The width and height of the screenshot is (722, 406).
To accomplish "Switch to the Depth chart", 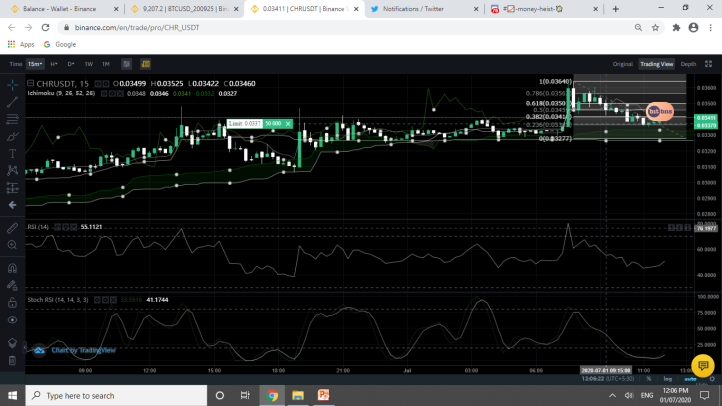I will coord(688,64).
